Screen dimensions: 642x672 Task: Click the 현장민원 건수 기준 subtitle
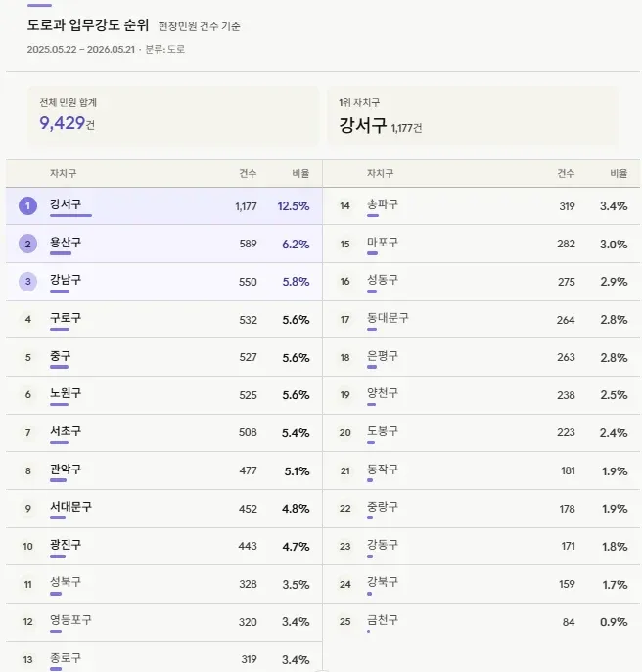point(200,26)
